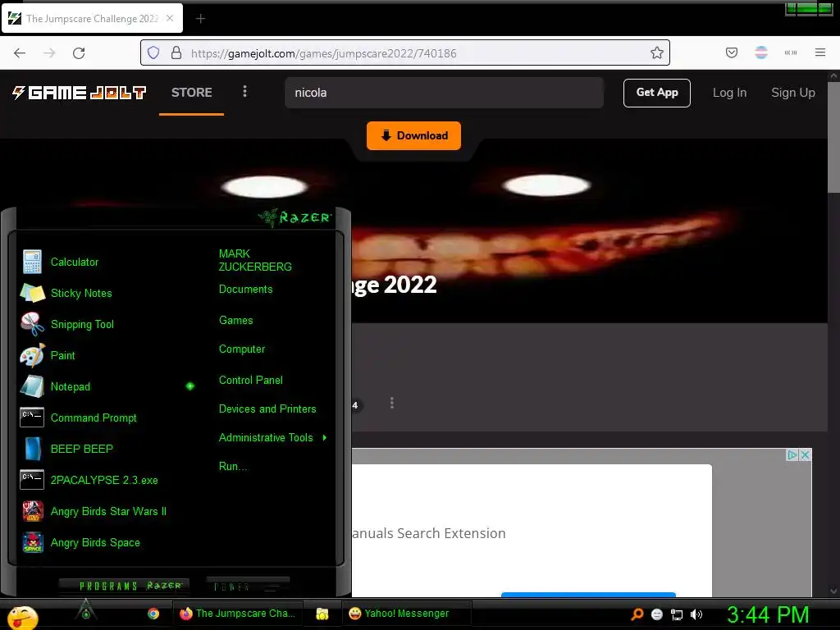Open Devices and Printers
Viewport: 840px width, 630px height.
(267, 409)
